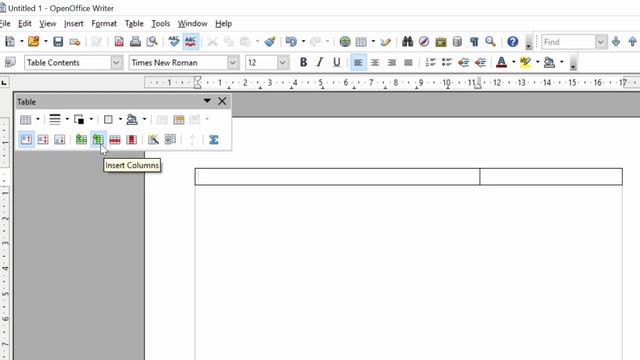Set Align Right paragraph alignment
This screenshot has width=640, height=360.
(x=391, y=62)
